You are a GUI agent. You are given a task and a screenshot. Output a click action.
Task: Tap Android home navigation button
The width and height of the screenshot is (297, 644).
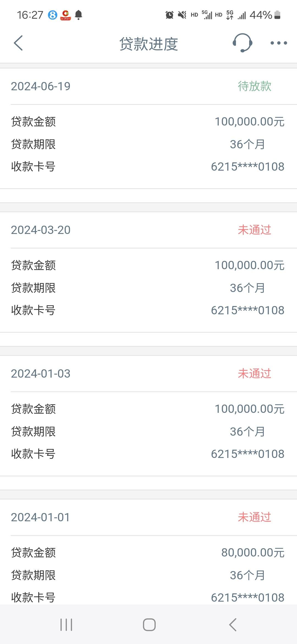pos(149,624)
